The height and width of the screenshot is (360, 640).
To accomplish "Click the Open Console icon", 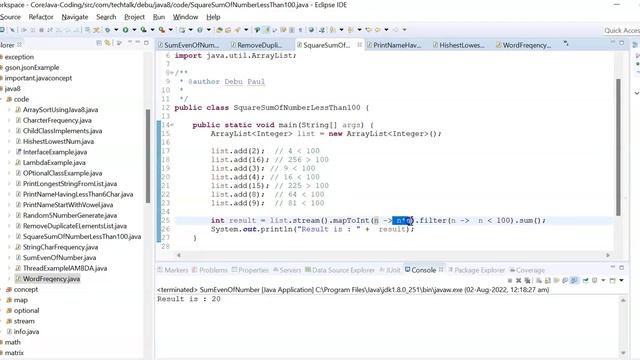I will pyautogui.click(x=612, y=280).
